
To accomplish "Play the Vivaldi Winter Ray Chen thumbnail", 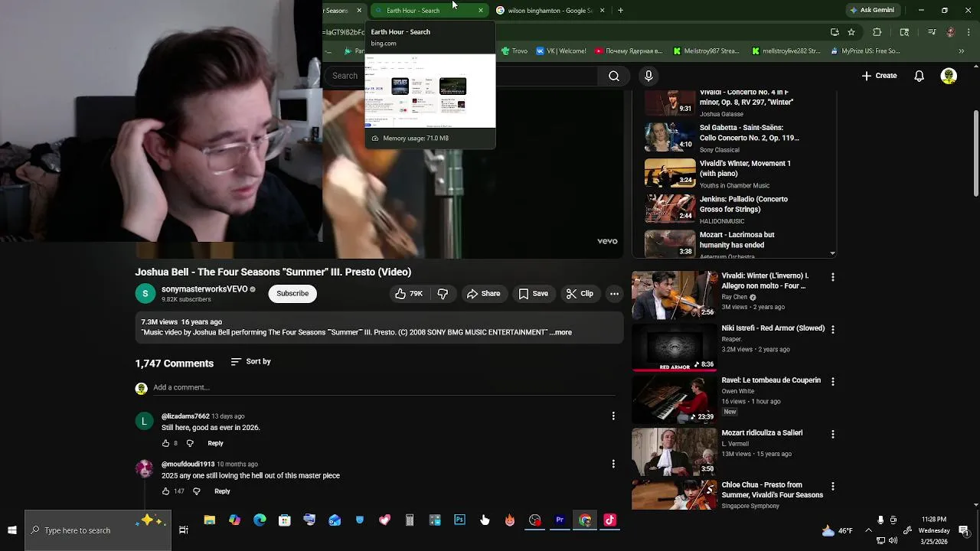I will pyautogui.click(x=675, y=294).
